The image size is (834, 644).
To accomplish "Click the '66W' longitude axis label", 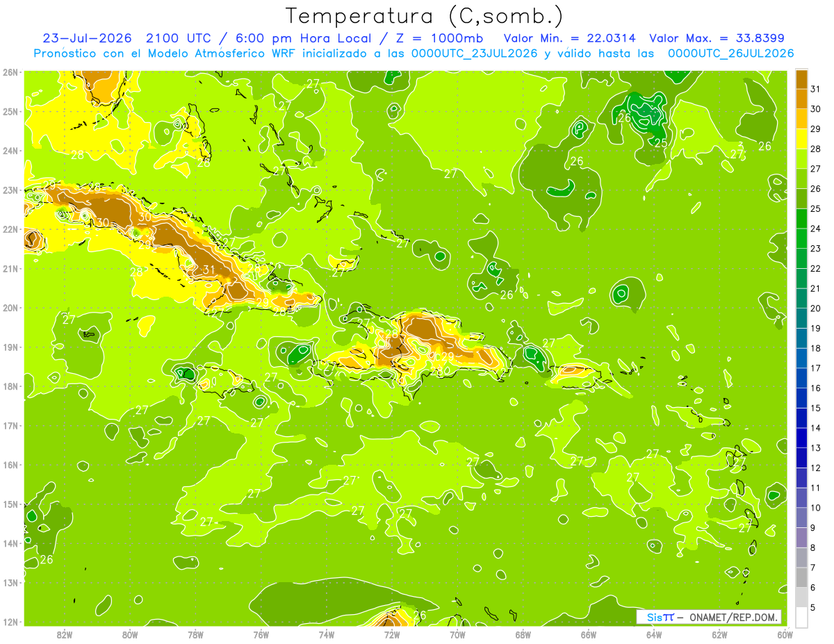I will point(589,634).
